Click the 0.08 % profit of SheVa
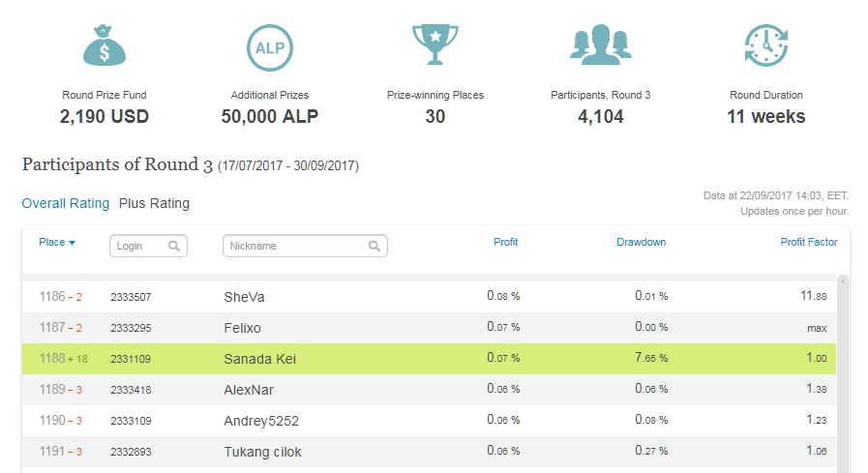Viewport: 868px width, 473px height. (503, 296)
